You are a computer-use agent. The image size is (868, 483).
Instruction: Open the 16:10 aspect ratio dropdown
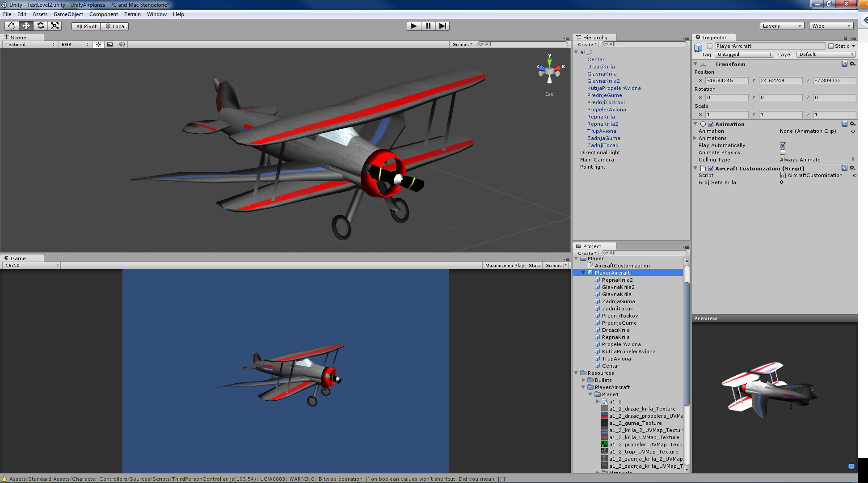(32, 266)
